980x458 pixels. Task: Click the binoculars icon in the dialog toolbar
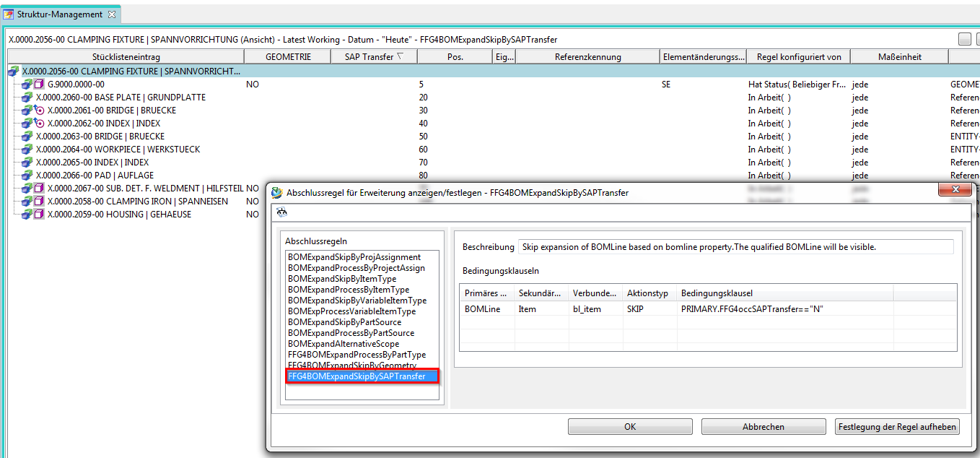click(x=281, y=212)
